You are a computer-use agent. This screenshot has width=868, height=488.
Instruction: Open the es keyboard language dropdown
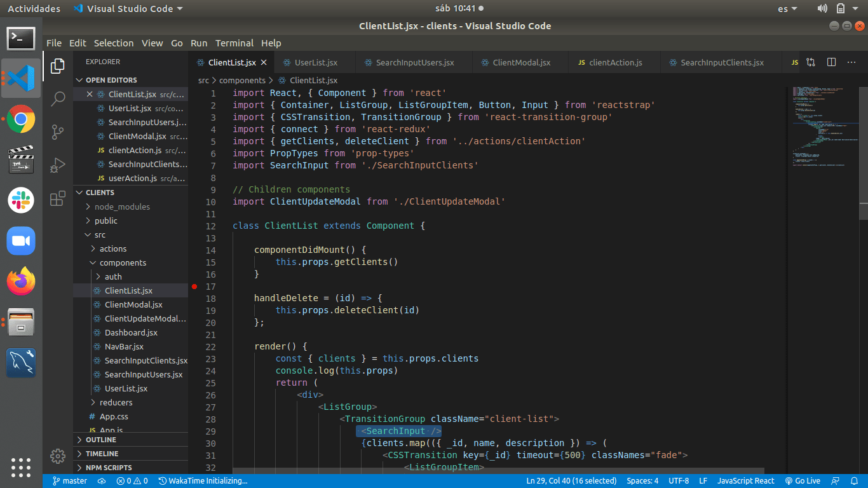(x=787, y=9)
